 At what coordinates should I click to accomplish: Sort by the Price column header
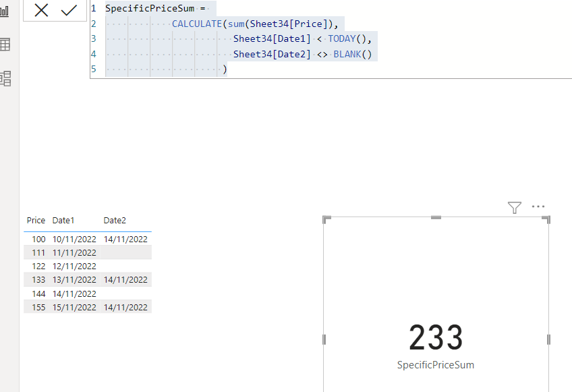pyautogui.click(x=36, y=221)
